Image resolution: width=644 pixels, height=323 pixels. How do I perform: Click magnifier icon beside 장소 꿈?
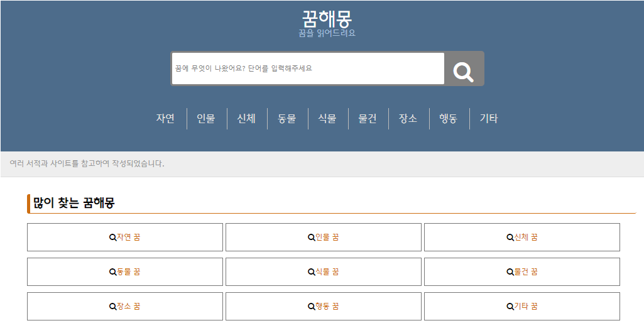(112, 307)
